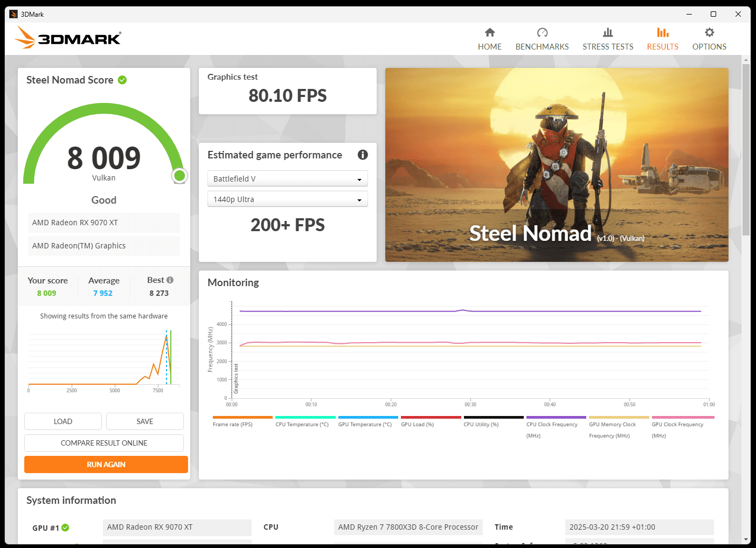The image size is (756, 548).
Task: Click the scrollbar up arrow
Action: (746, 59)
